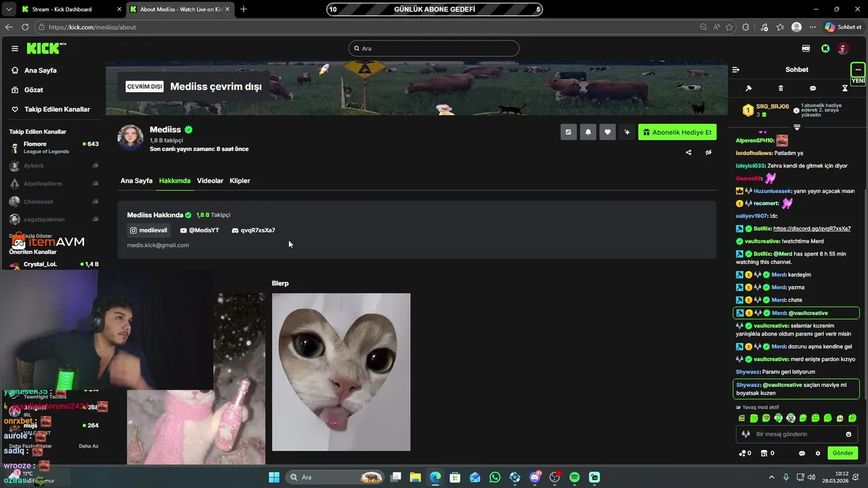Send the message with Gönder button
868x488 pixels.
[843, 453]
